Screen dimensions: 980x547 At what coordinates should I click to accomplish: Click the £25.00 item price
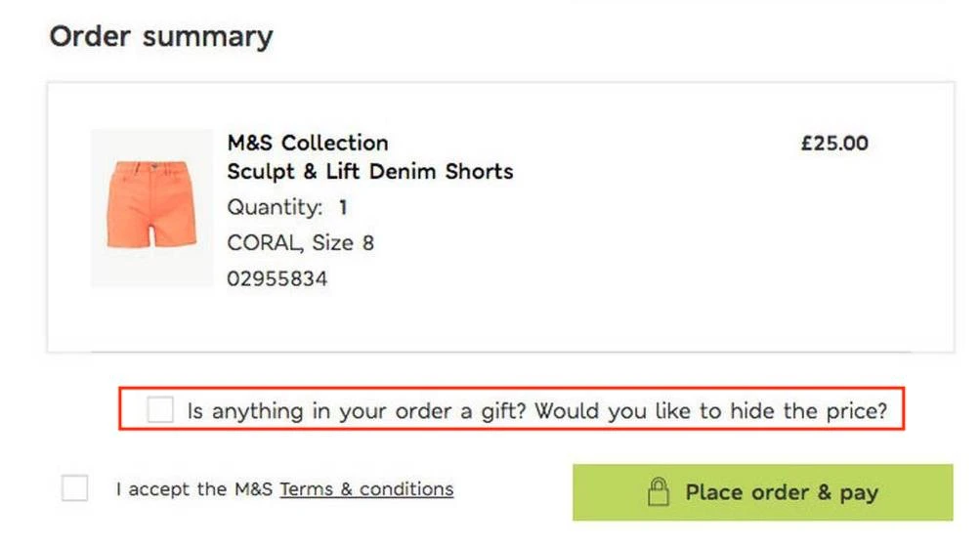point(833,144)
